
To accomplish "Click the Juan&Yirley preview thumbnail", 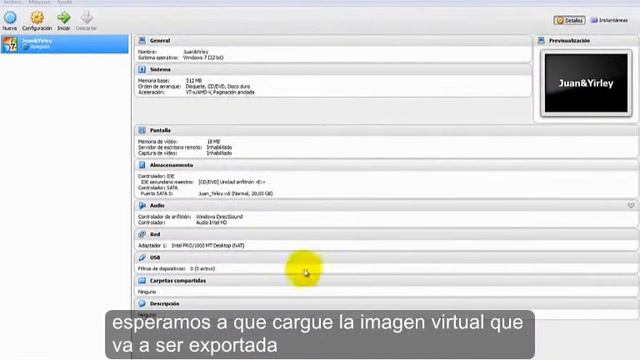I will [x=586, y=83].
